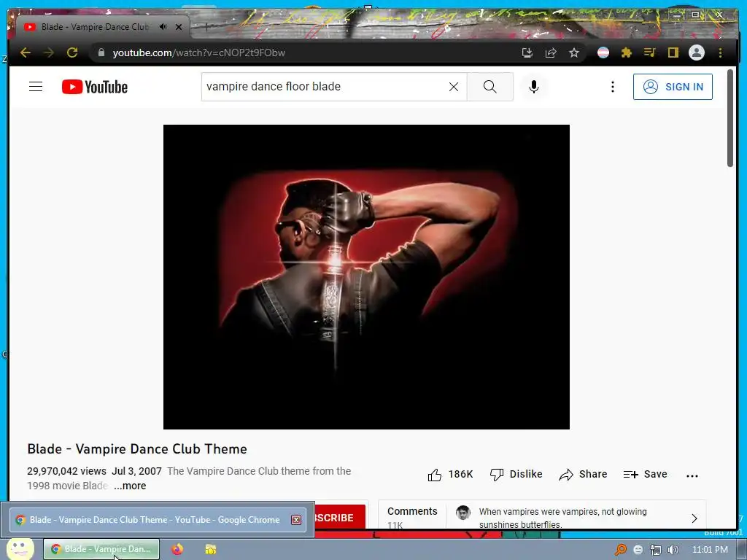Open the media control playlist icon
Viewport: 747px width, 560px height.
(x=650, y=52)
